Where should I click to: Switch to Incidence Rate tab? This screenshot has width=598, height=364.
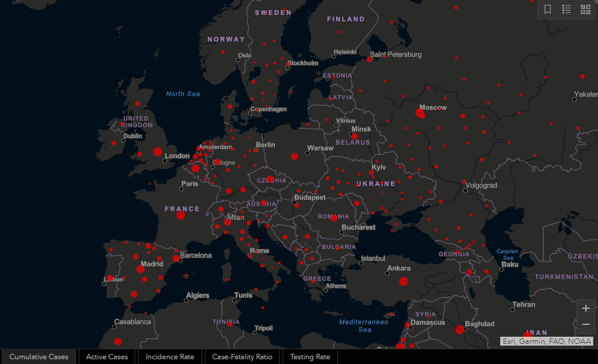pyautogui.click(x=170, y=357)
